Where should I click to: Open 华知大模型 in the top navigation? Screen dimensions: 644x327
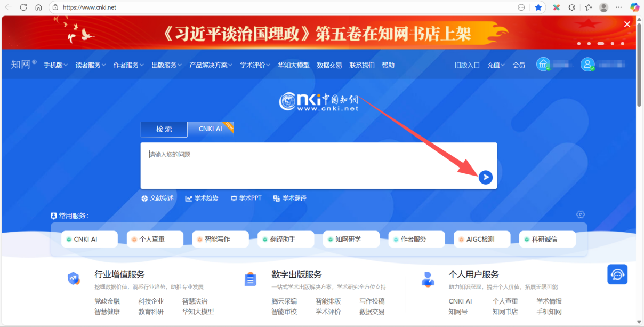(x=294, y=65)
